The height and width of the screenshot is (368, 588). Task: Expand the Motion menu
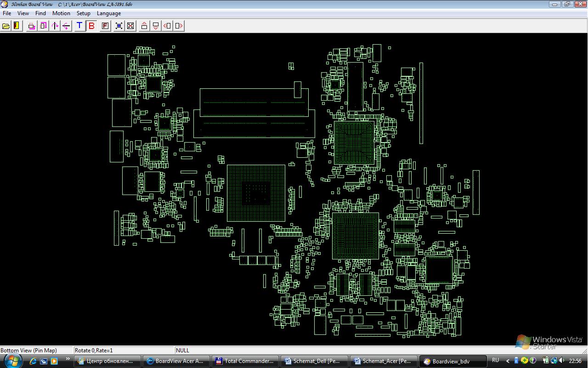[x=61, y=13]
